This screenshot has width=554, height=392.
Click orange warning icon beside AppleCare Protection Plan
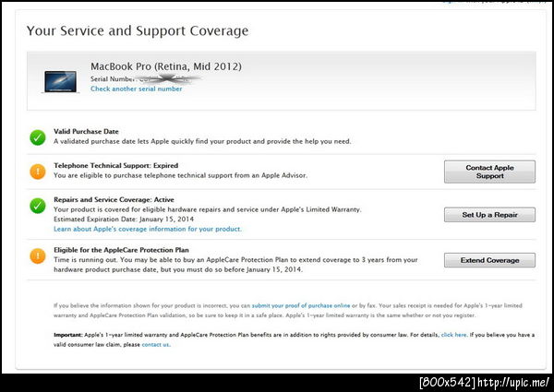coord(38,255)
